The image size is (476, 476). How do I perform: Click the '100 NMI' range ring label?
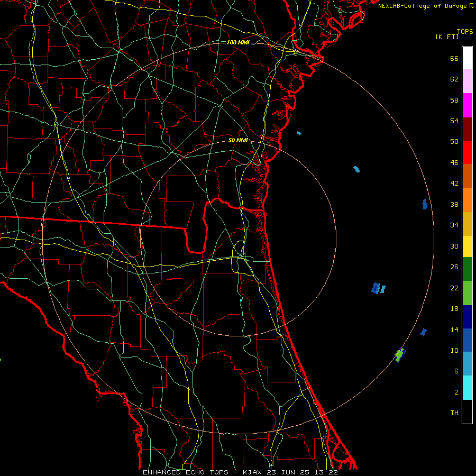[x=238, y=42]
